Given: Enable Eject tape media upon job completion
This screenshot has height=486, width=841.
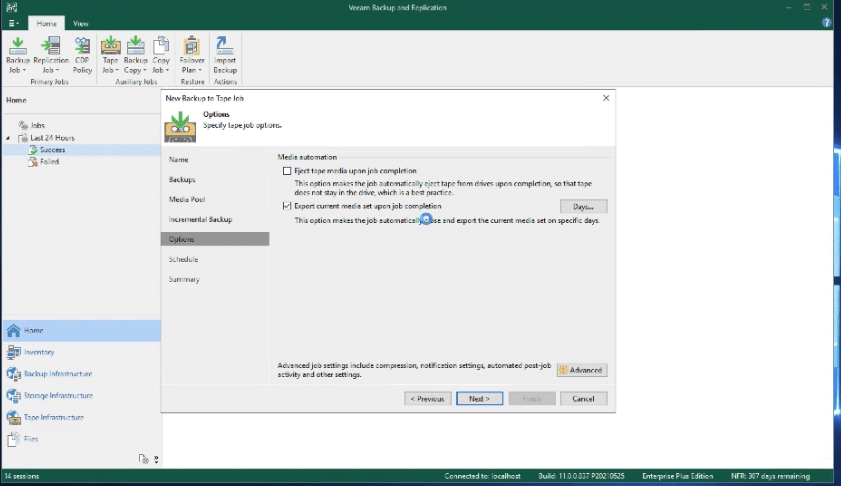Looking at the screenshot, I should coord(287,171).
